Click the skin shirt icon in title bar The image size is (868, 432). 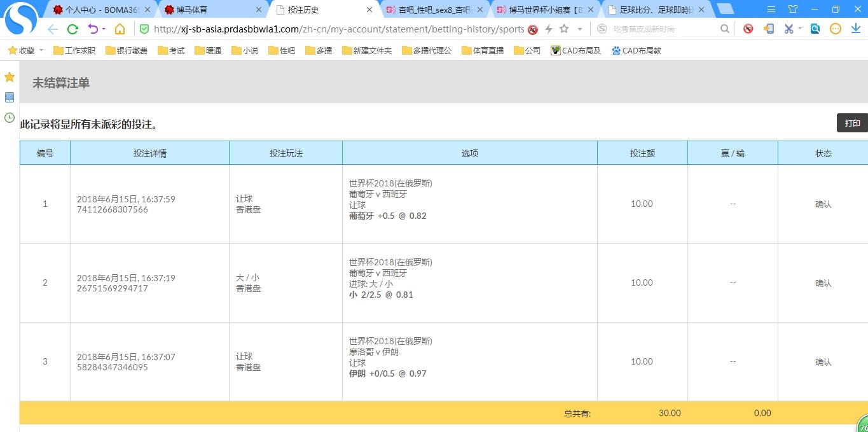pos(792,10)
